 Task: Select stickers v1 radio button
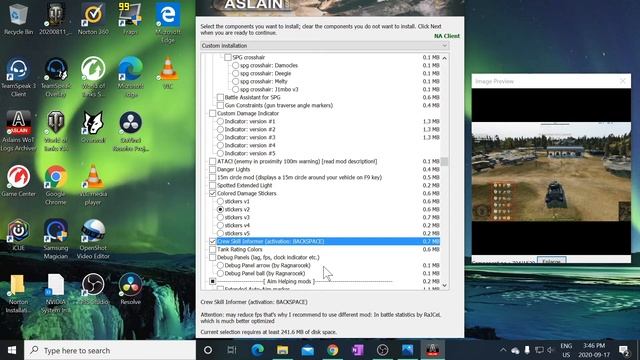pyautogui.click(x=220, y=201)
